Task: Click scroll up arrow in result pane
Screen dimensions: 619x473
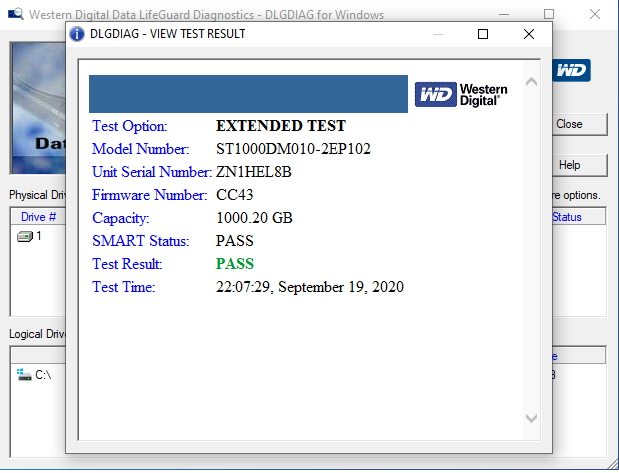Action: point(531,82)
